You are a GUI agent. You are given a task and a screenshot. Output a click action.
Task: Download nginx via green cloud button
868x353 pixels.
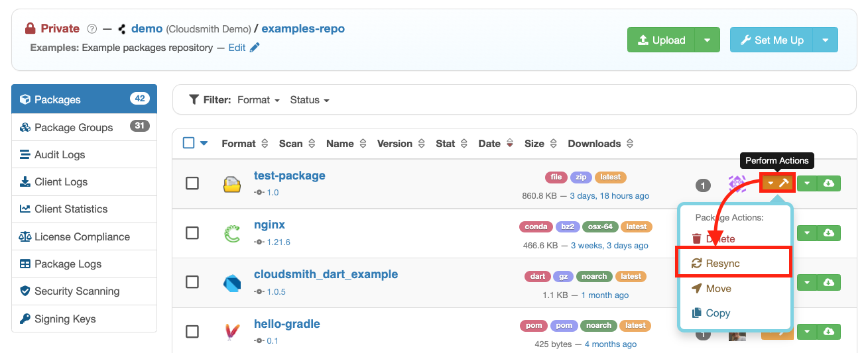828,232
